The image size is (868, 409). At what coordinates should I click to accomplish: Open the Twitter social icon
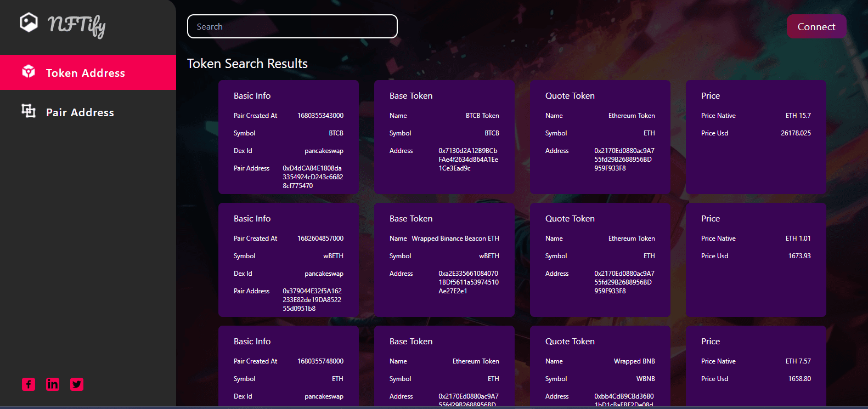[x=77, y=384]
